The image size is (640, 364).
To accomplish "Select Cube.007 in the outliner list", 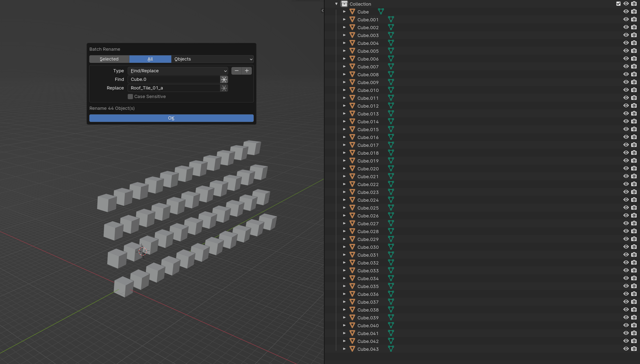I will (368, 66).
